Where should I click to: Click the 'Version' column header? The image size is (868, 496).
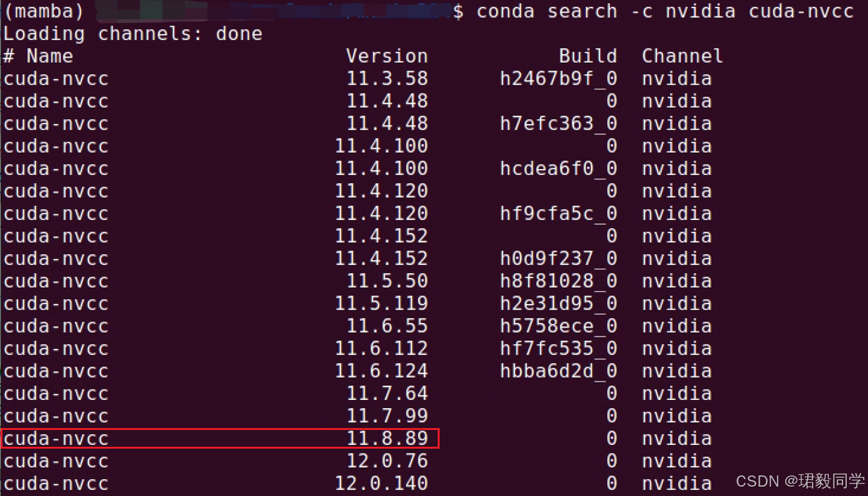click(x=387, y=55)
